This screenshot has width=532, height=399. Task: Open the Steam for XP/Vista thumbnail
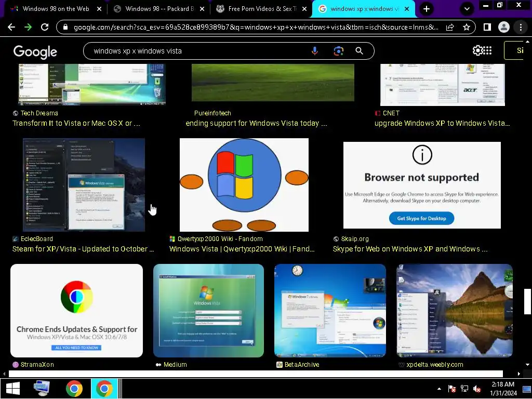tap(84, 184)
